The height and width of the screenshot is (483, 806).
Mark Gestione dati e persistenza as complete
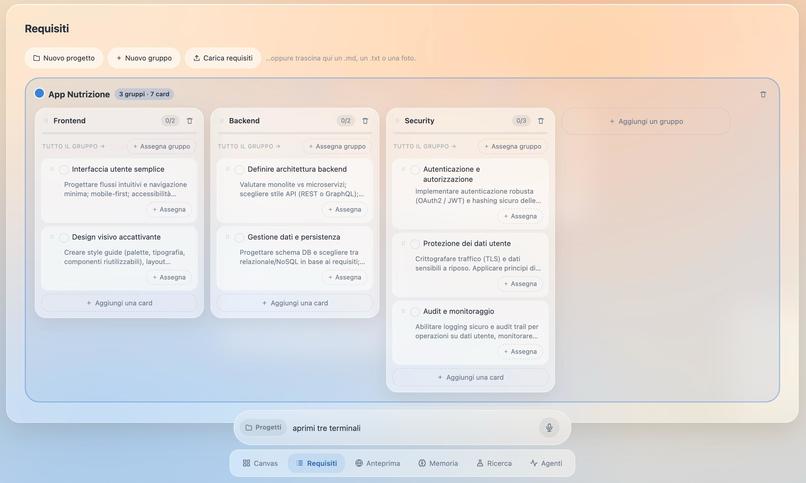coord(240,237)
